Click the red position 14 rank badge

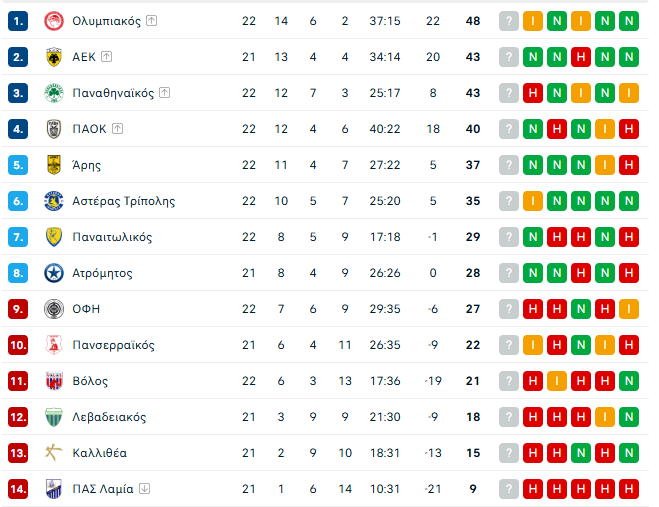coord(18,489)
